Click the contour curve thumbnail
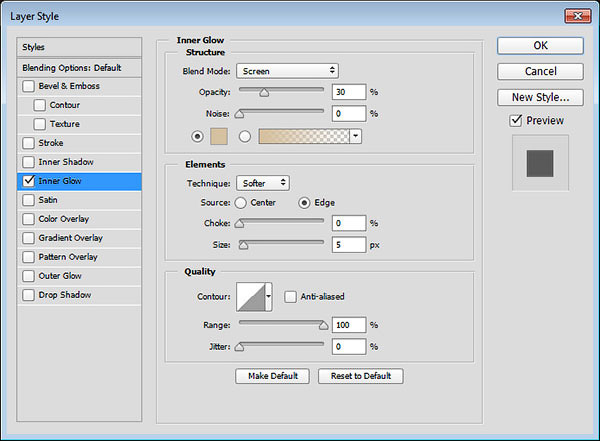600x441 pixels. click(x=251, y=297)
